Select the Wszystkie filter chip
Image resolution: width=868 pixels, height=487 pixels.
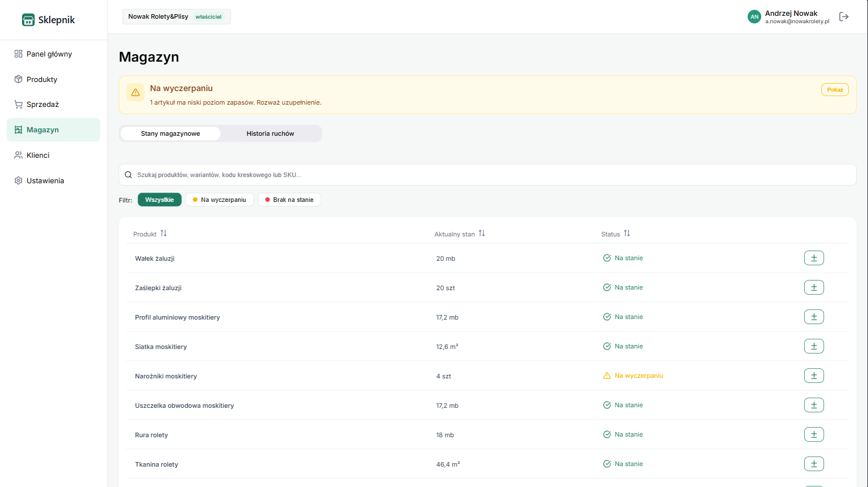pos(159,200)
